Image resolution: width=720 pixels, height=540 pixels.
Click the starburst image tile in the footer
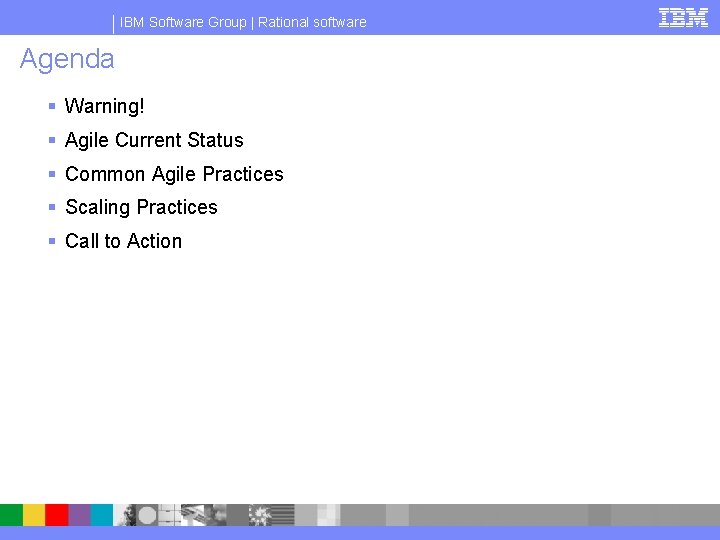point(260,515)
